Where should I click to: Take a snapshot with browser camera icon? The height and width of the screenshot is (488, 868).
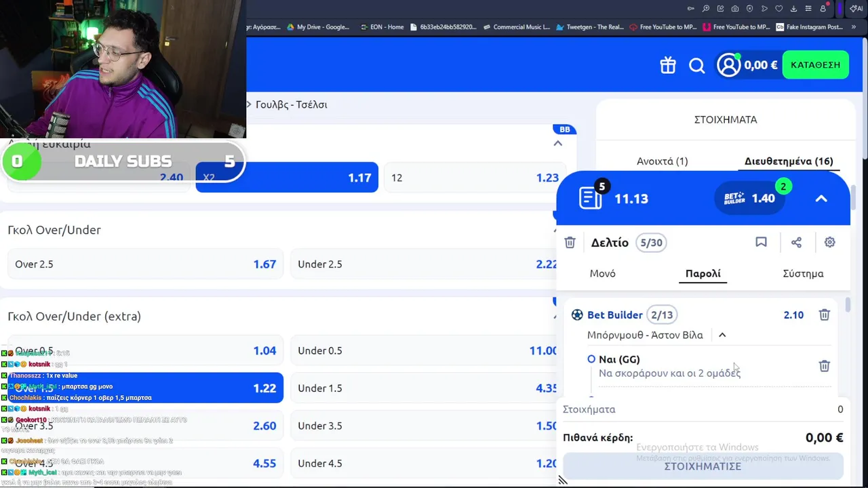[x=735, y=9]
